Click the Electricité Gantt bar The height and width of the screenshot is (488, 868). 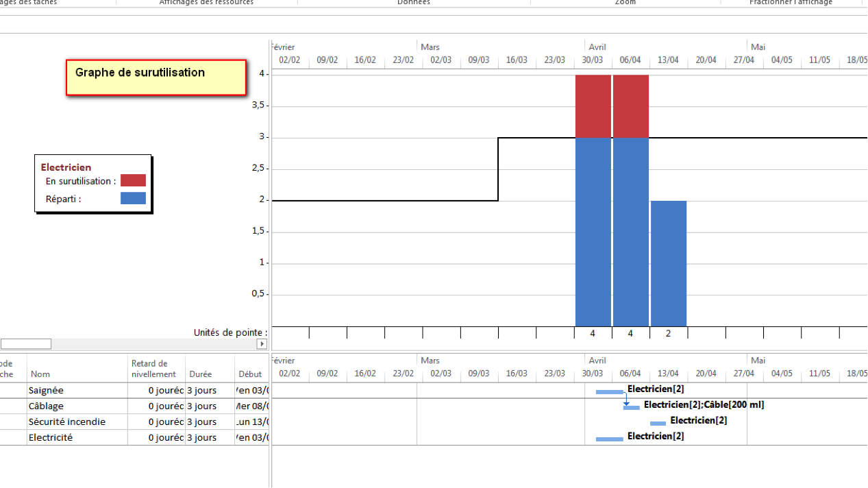(x=610, y=439)
